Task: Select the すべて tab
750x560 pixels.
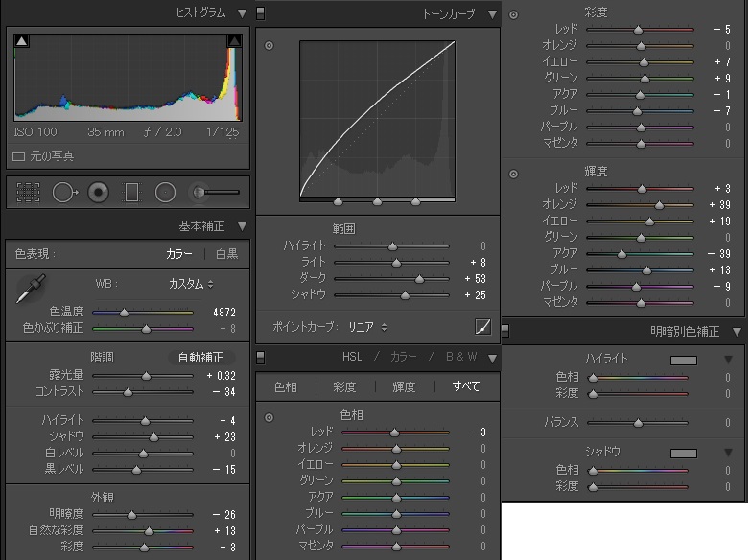Action: pyautogui.click(x=466, y=386)
